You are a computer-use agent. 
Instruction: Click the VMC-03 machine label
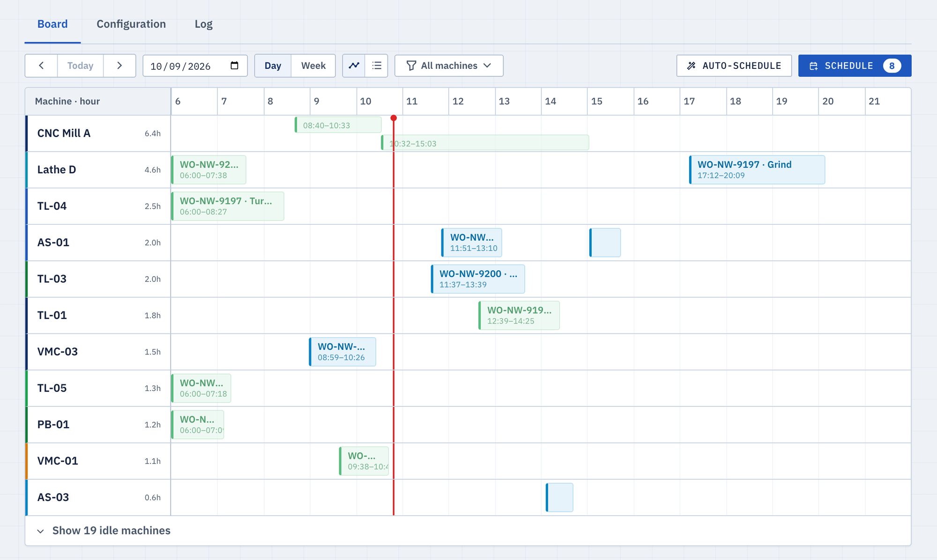[x=58, y=352]
